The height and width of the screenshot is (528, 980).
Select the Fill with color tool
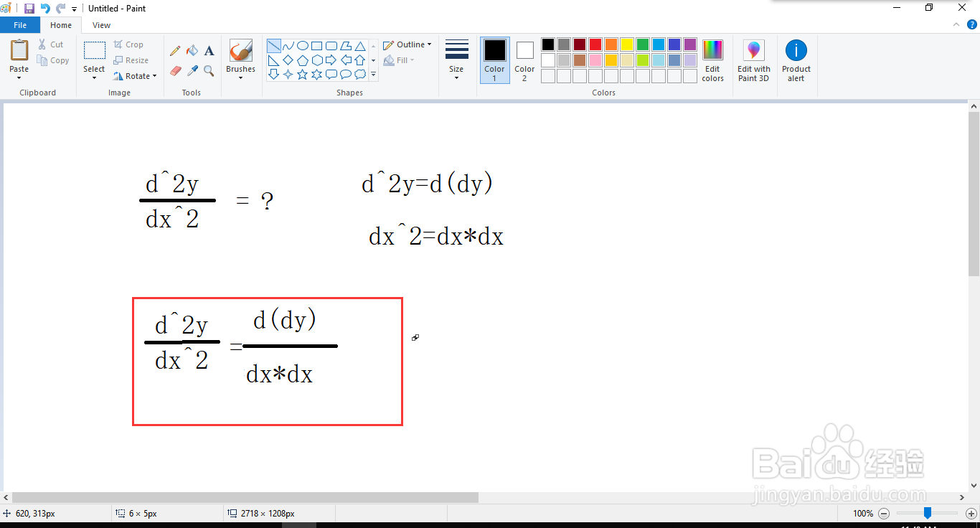(192, 50)
